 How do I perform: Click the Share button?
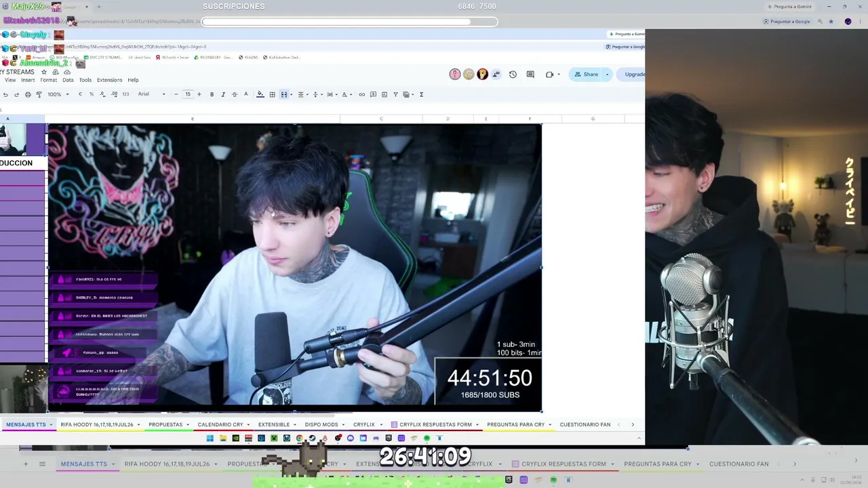(x=586, y=75)
